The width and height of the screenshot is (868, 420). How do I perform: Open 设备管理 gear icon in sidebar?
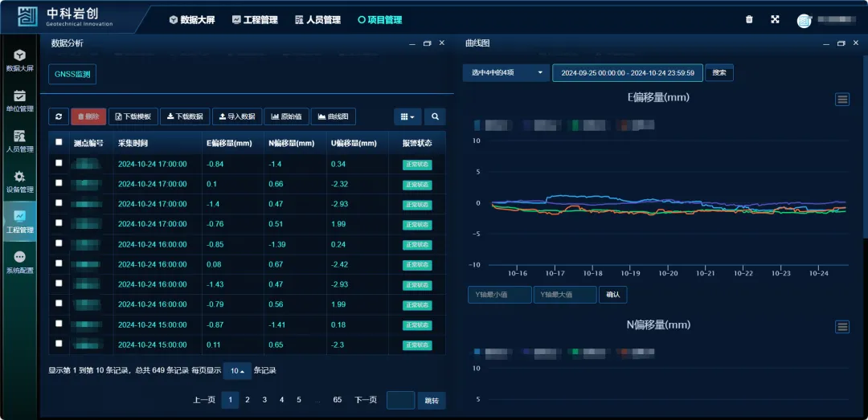click(20, 181)
